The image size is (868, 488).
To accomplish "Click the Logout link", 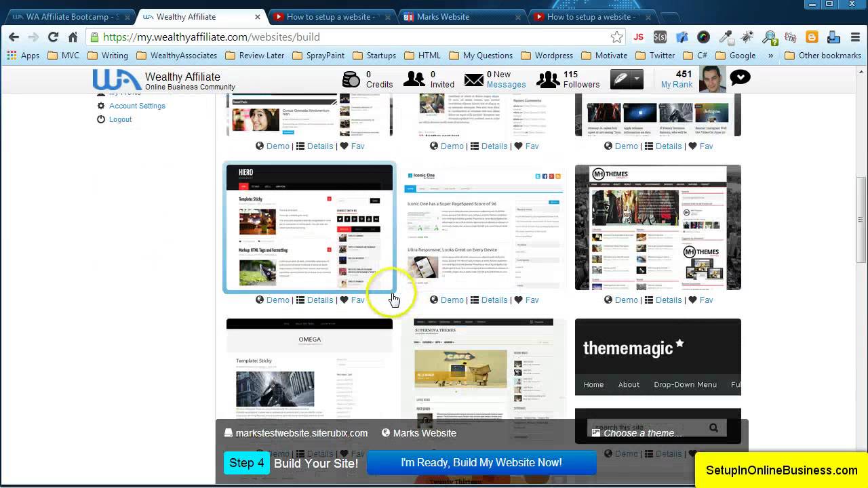I will click(x=120, y=119).
